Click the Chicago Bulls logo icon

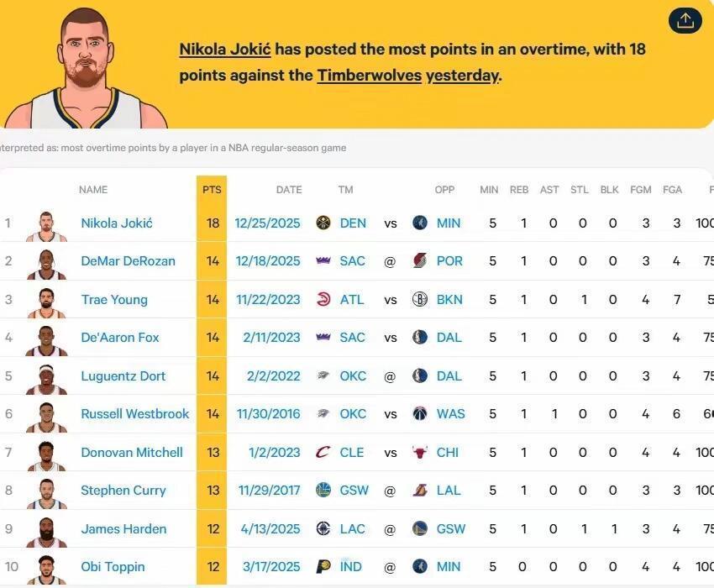(x=419, y=452)
